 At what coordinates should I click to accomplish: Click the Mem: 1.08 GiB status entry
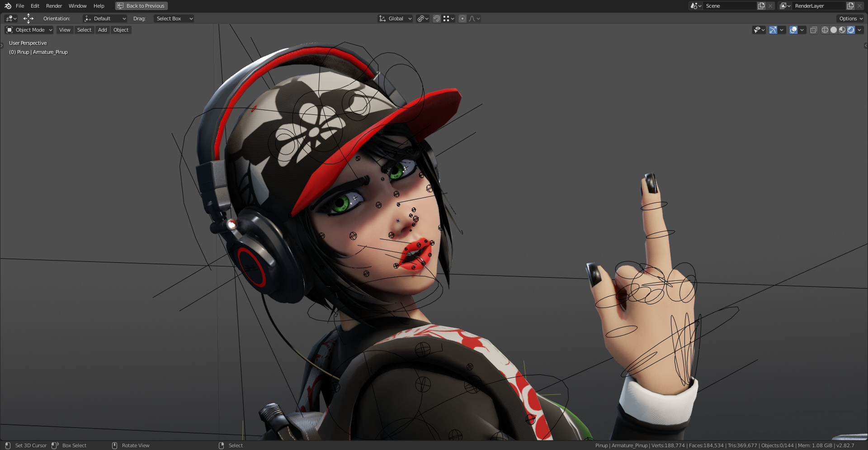pyautogui.click(x=815, y=445)
